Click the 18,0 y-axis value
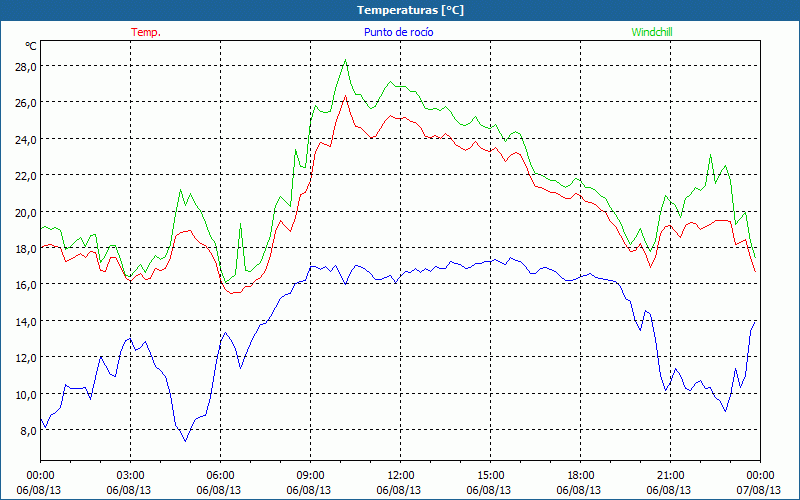800x500 pixels. [24, 248]
